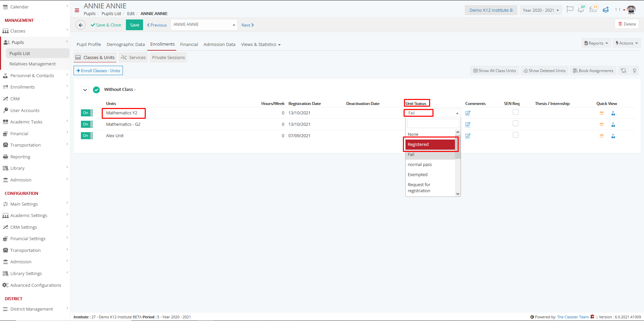Select Registered in status list
This screenshot has height=321, width=644.
(430, 145)
